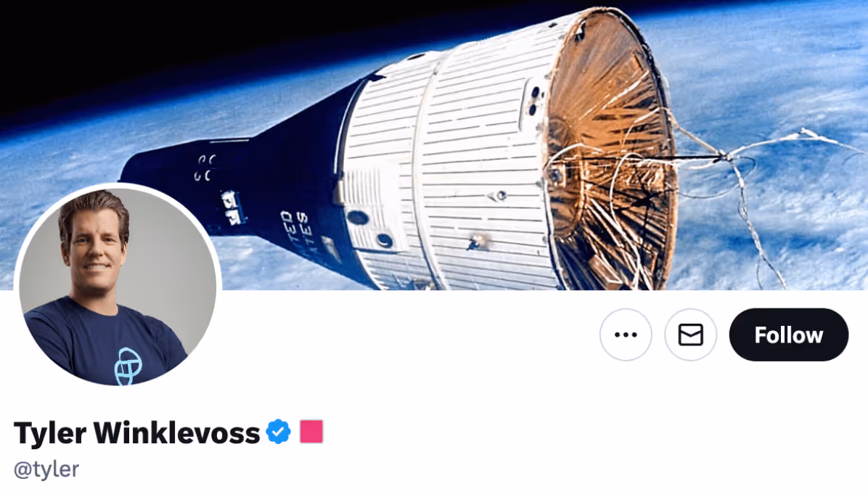Click the @tyler username handle
This screenshot has width=868, height=492.
[46, 470]
